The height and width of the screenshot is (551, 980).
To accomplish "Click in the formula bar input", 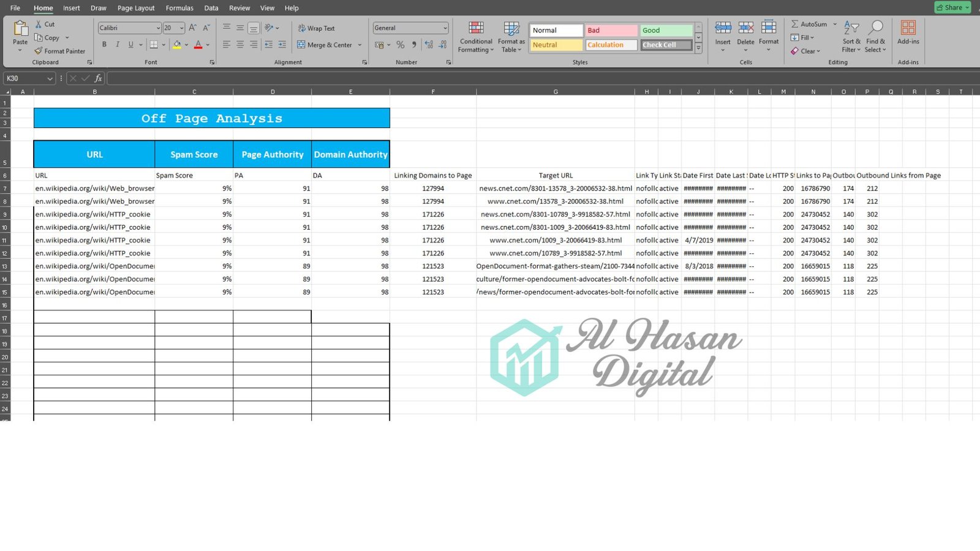I will 543,78.
